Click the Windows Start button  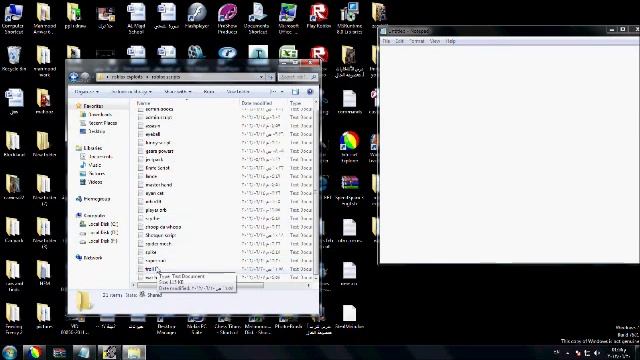click(9, 352)
